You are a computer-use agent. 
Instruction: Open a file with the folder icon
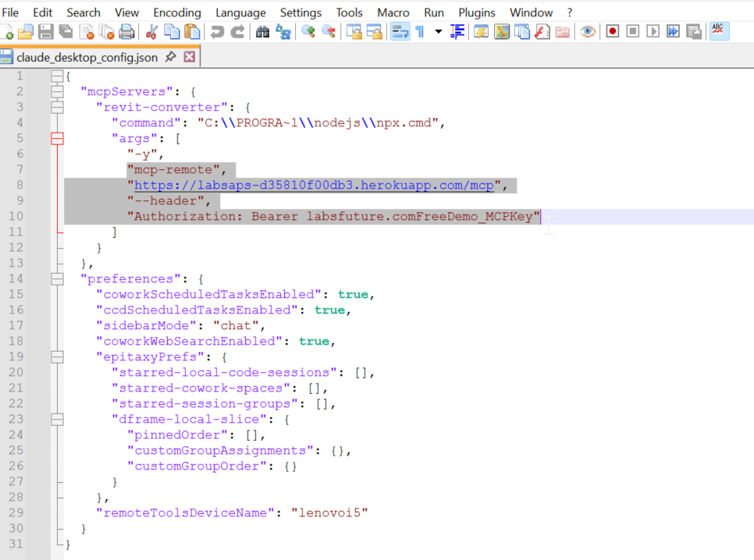click(26, 32)
